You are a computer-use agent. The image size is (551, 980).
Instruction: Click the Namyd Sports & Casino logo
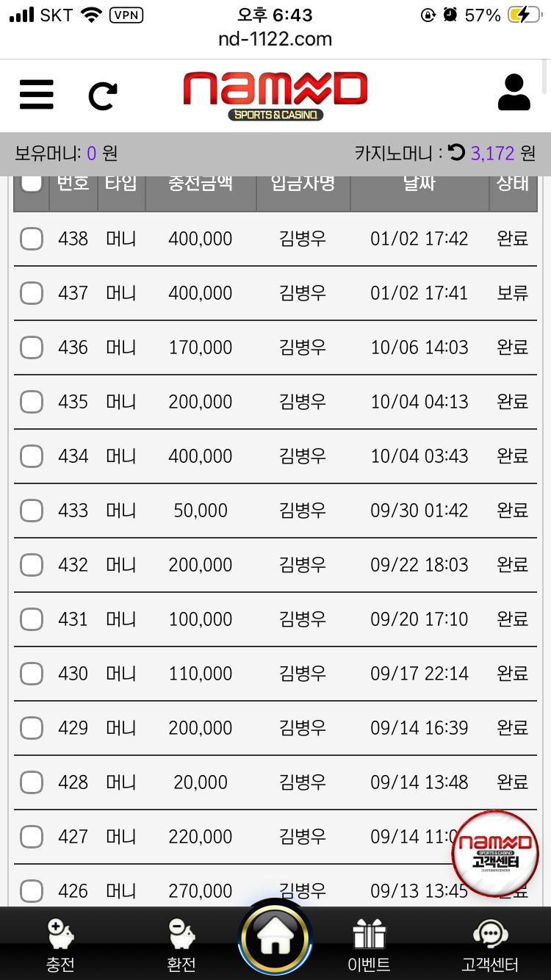(x=275, y=96)
